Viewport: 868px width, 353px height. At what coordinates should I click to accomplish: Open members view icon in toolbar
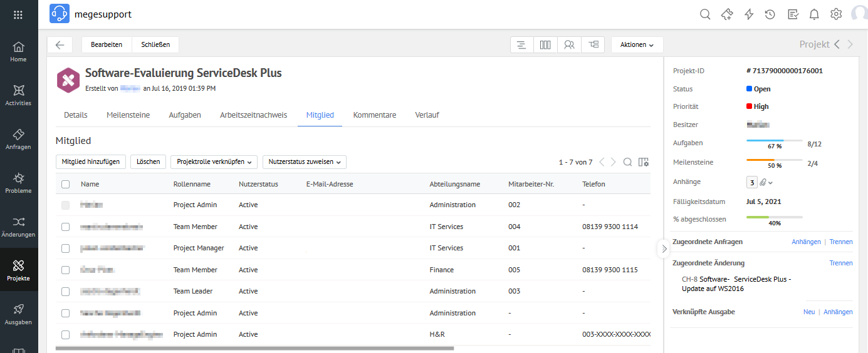pos(569,44)
